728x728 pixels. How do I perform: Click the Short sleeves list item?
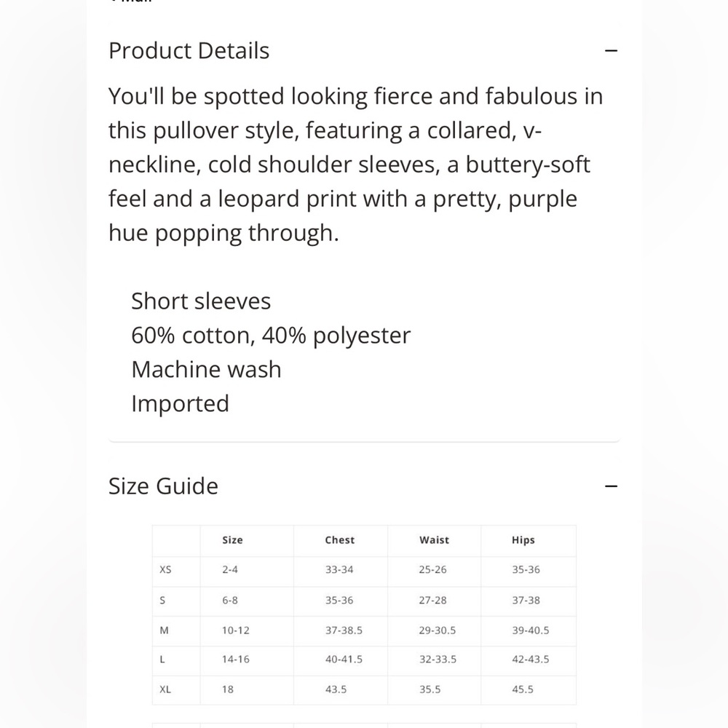pos(201,301)
